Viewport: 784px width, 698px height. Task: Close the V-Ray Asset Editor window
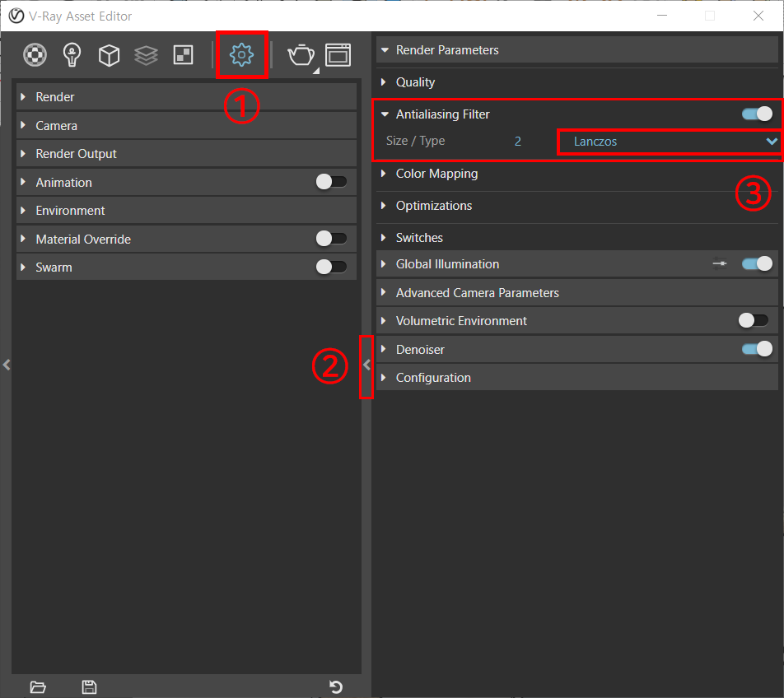758,16
